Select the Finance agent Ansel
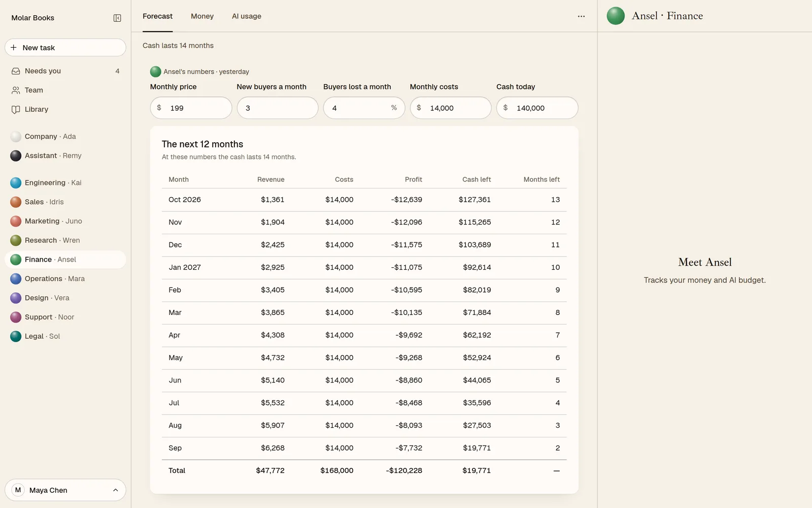The image size is (812, 508). point(65,260)
